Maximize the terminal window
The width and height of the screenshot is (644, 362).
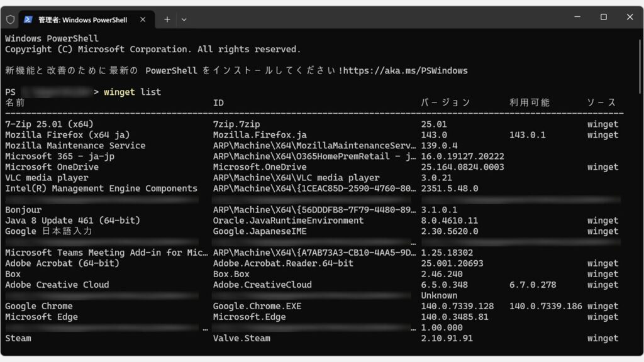[603, 17]
